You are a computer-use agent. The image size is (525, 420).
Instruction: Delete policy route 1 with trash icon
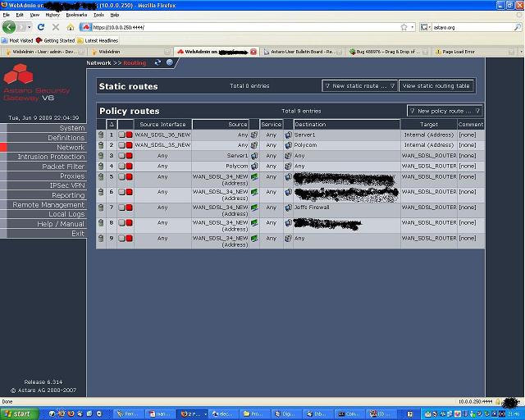coord(101,135)
